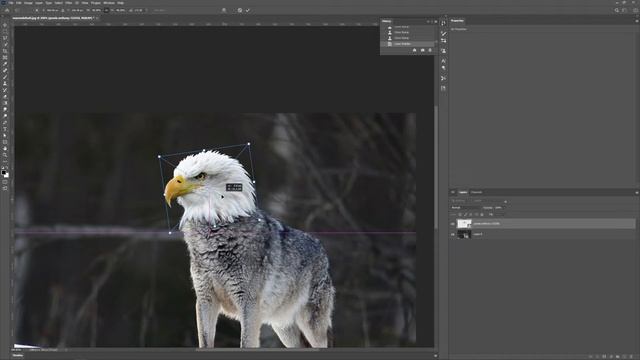640x360 pixels.
Task: Select the Lasso tool
Action: (5, 38)
